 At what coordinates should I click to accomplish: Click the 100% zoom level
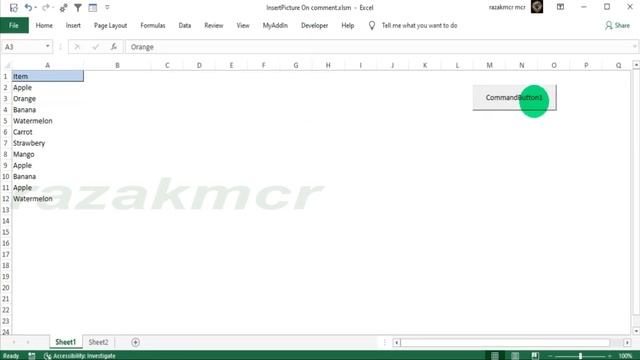pyautogui.click(x=625, y=356)
